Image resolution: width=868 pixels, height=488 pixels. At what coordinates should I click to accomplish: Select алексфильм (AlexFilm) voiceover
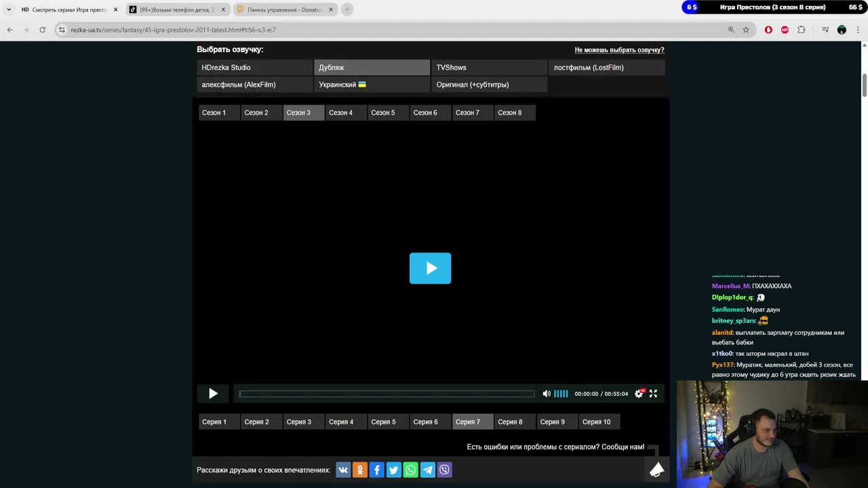(x=254, y=85)
